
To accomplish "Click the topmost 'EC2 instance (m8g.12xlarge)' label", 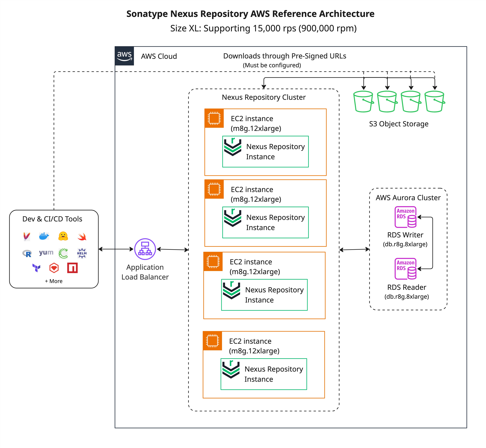I will (x=256, y=123).
